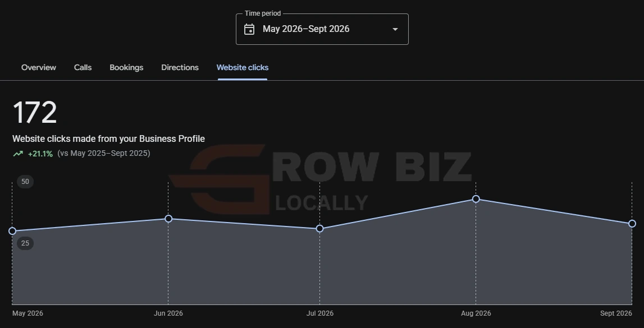Select the Aug 2026 peak data point
The image size is (644, 328).
tap(476, 199)
